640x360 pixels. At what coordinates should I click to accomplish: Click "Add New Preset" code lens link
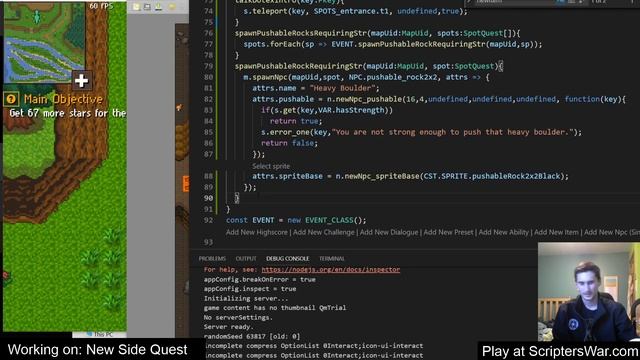pyautogui.click(x=448, y=232)
